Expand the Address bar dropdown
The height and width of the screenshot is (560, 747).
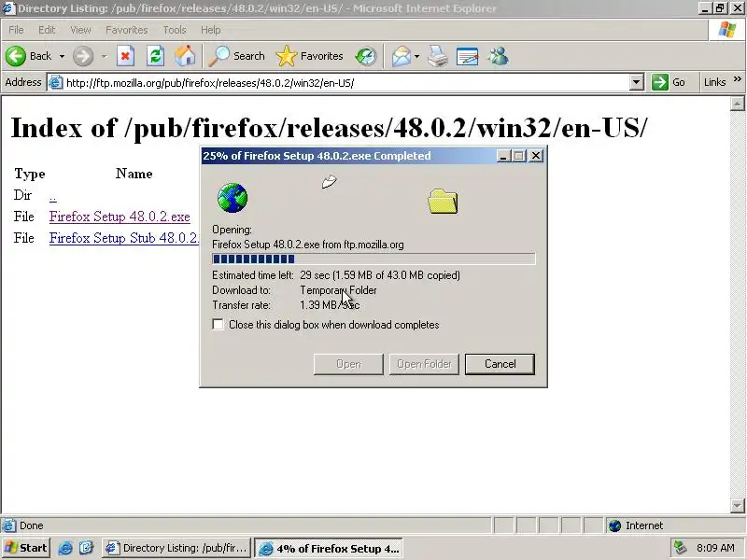(636, 82)
